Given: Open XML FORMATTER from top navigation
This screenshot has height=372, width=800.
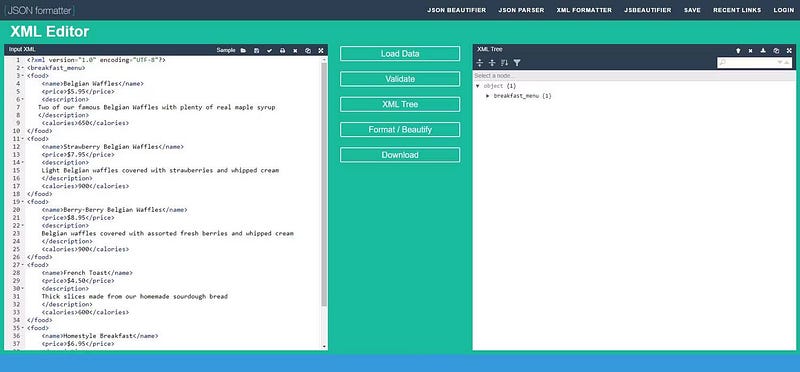Looking at the screenshot, I should 584,10.
